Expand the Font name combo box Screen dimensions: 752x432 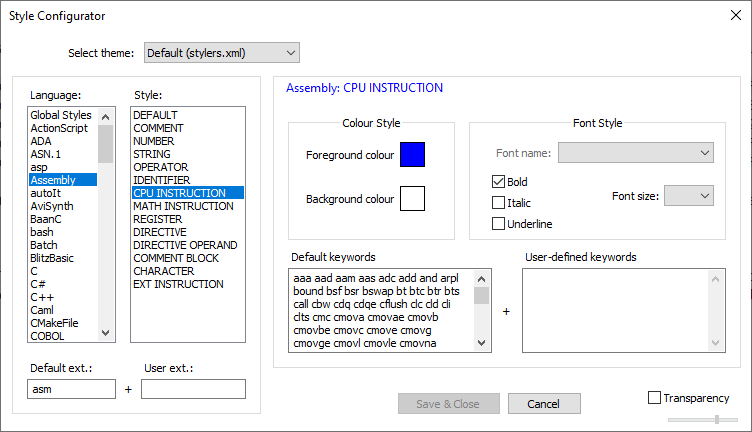click(636, 153)
